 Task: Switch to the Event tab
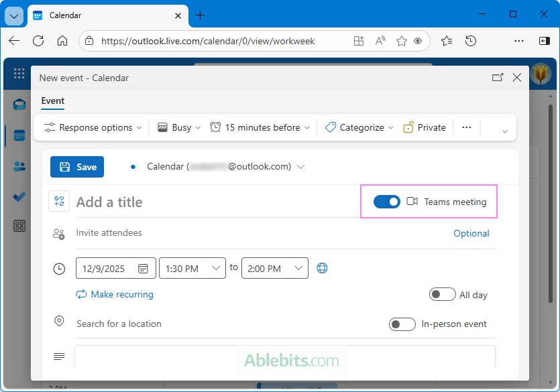52,101
